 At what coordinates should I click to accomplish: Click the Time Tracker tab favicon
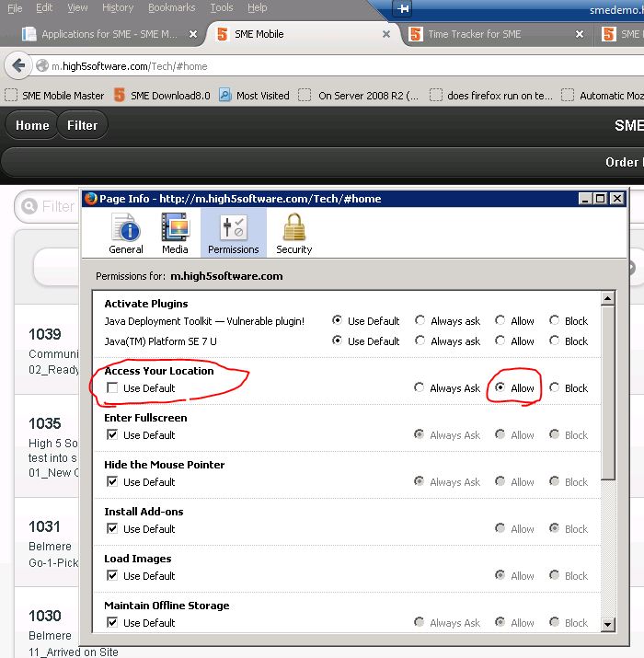pos(415,34)
